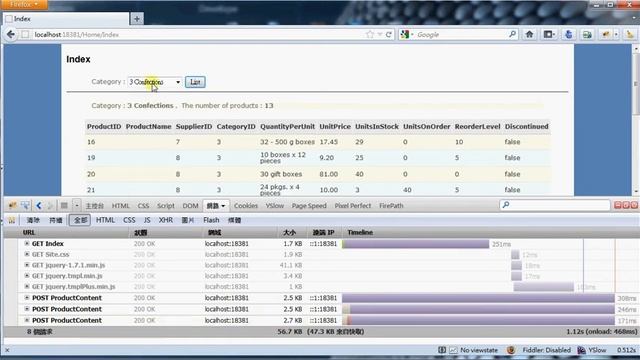Viewport: 640px width, 360px height.
Task: Click the blue figure add-on icon in Firefox toolbar
Action: pyautogui.click(x=568, y=35)
